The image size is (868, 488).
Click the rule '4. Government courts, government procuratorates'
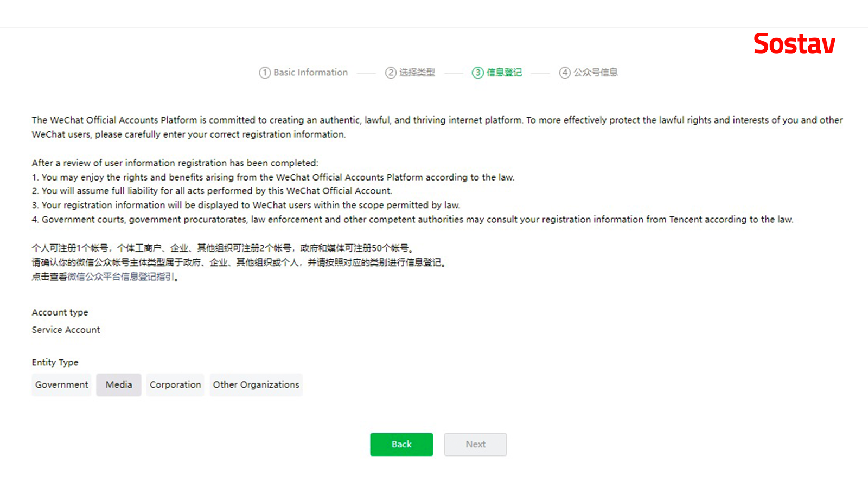(x=412, y=220)
